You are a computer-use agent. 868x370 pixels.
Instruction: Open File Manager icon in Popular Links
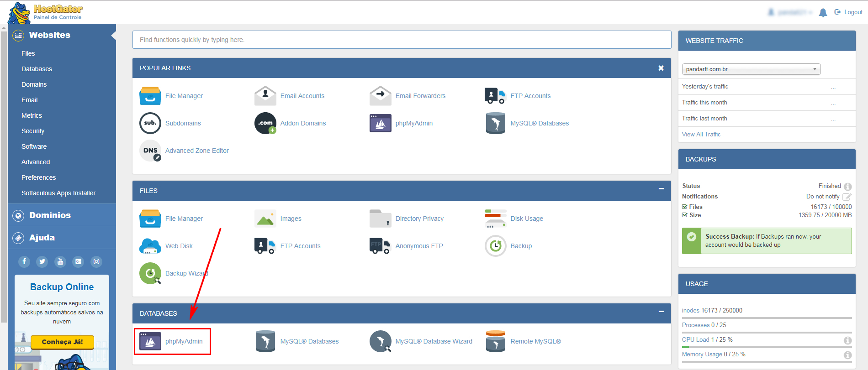[x=150, y=96]
